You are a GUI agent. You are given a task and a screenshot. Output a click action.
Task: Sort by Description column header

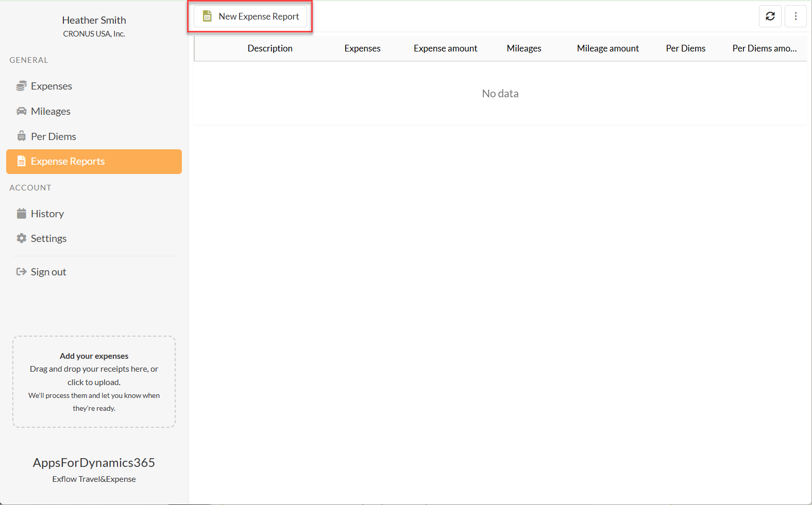coord(270,48)
